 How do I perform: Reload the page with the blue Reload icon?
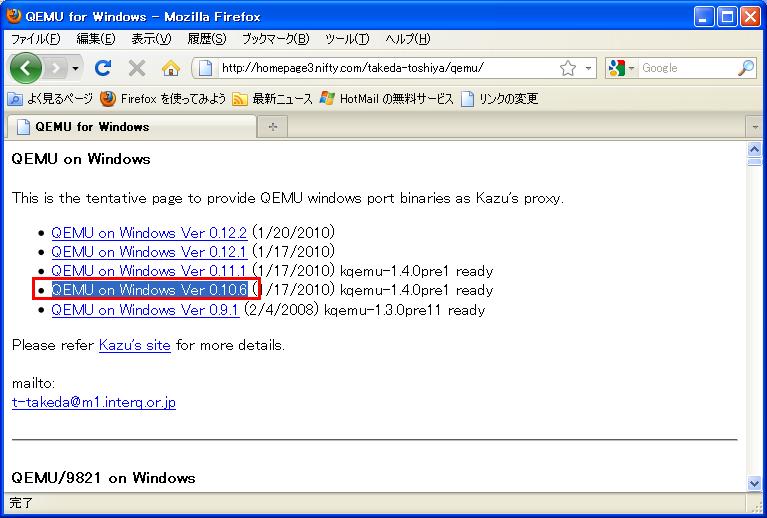coord(103,68)
